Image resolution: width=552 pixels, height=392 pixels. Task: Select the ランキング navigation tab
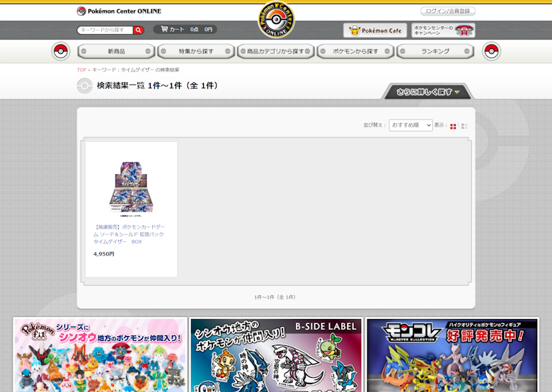tap(435, 52)
